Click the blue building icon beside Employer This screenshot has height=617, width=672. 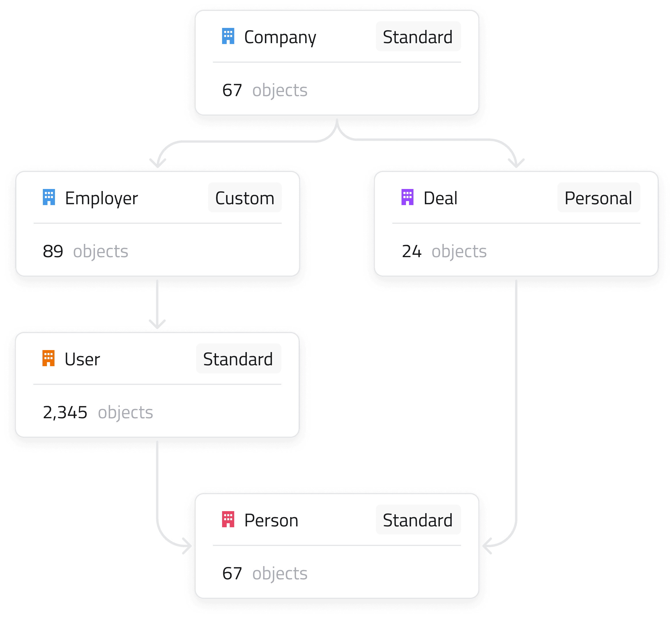(x=49, y=197)
